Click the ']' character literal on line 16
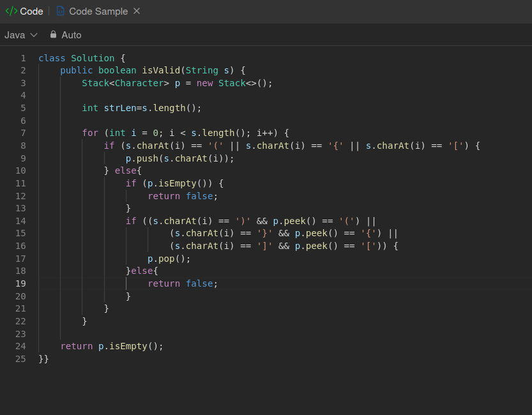Screen dimensions: 532x415 pos(264,246)
